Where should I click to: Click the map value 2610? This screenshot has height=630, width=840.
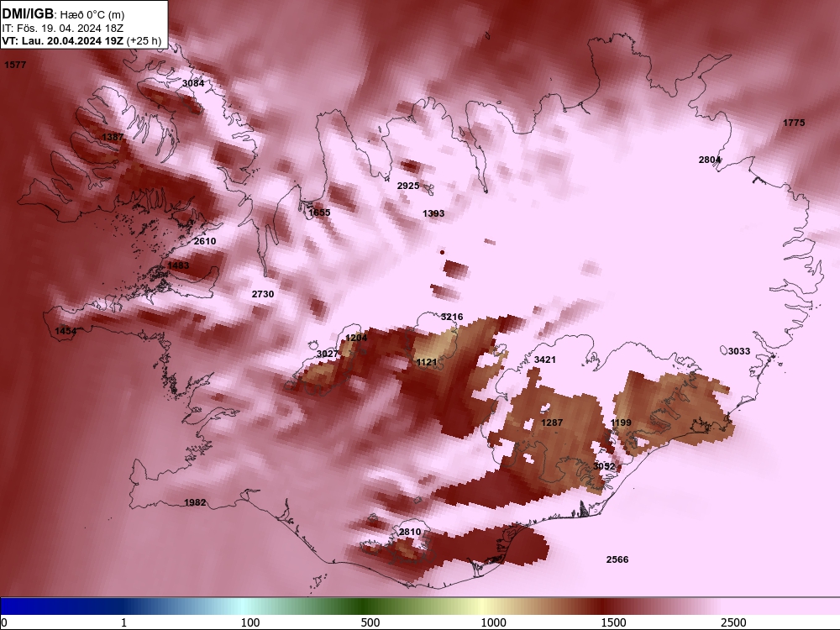pyautogui.click(x=205, y=241)
